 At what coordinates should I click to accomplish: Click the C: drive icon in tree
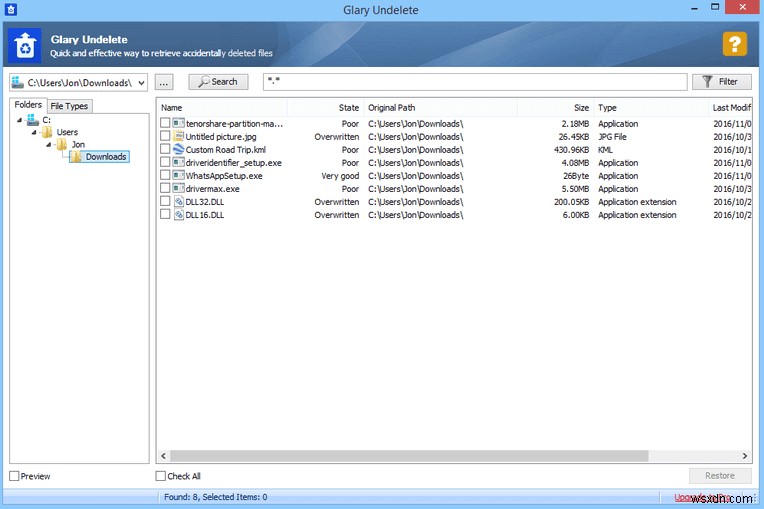tap(33, 119)
